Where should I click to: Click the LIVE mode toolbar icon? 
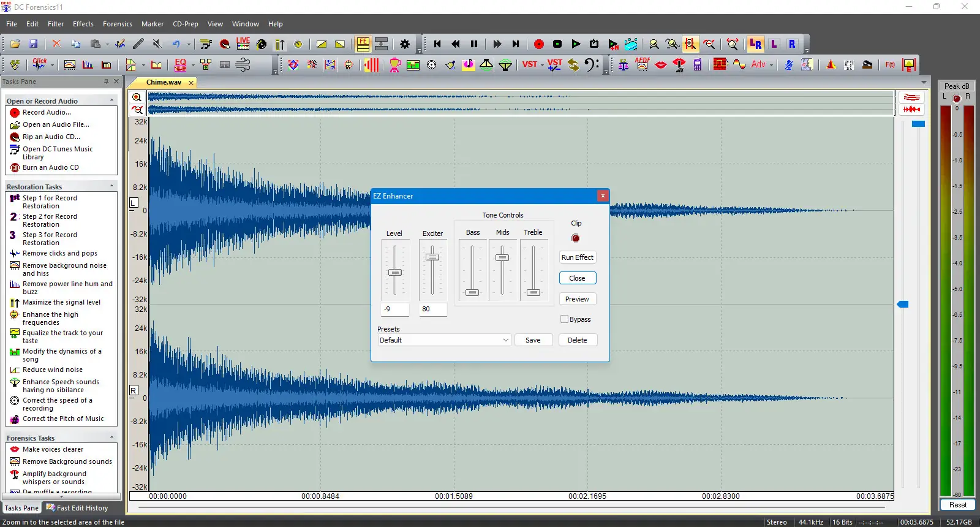coord(243,44)
